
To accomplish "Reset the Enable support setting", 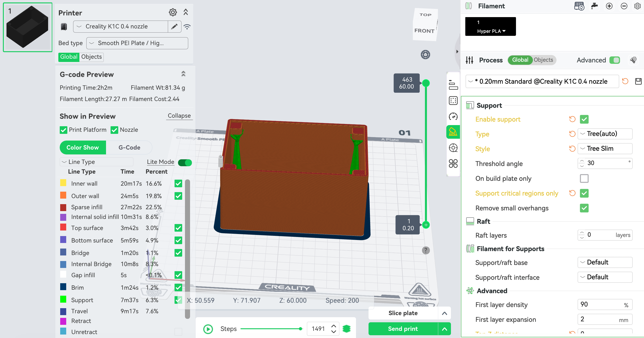I will (x=572, y=119).
